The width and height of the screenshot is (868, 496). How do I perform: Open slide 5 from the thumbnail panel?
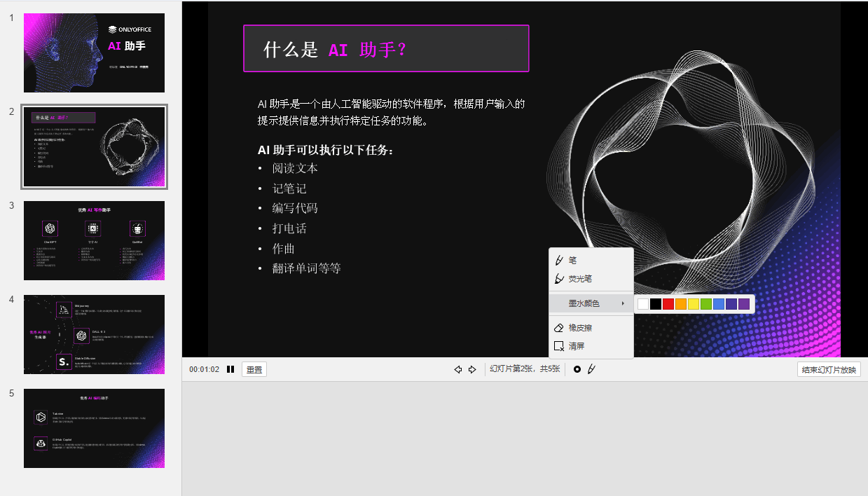(94, 428)
